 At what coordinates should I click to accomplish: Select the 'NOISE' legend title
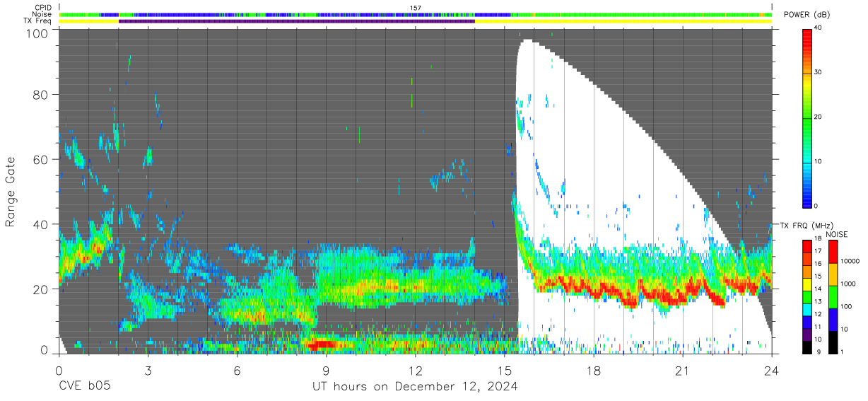tap(836, 234)
